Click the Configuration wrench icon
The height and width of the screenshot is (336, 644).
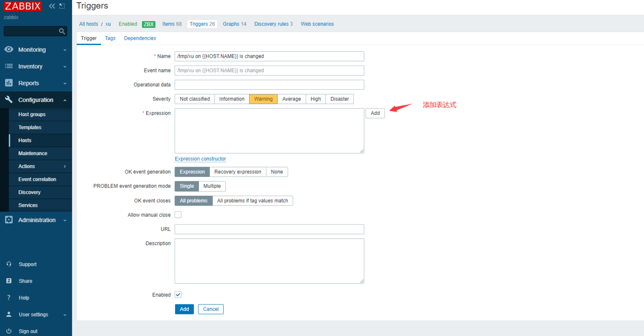[x=9, y=99]
